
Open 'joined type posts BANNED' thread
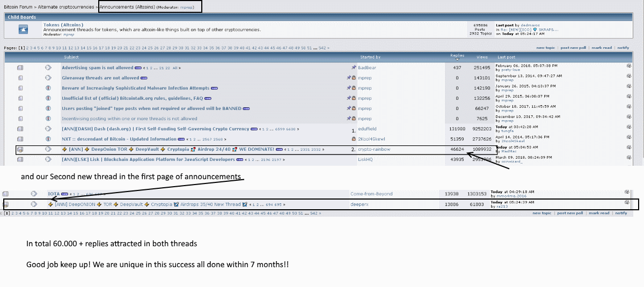[151, 108]
